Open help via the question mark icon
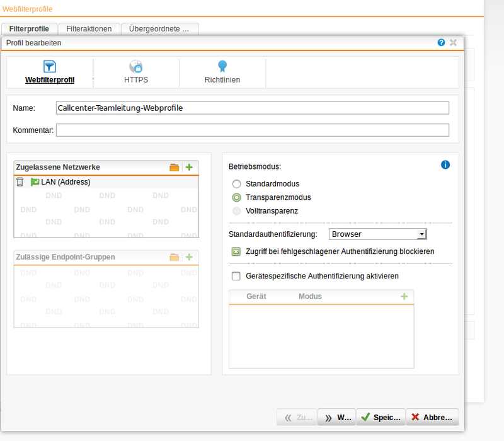Image resolution: width=504 pixels, height=441 pixels. [x=440, y=42]
